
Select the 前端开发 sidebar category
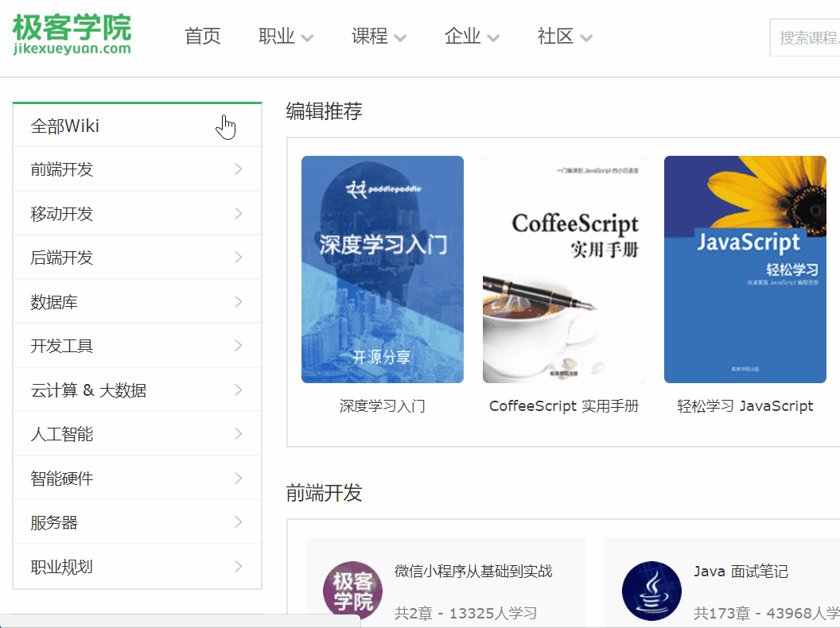click(x=137, y=169)
